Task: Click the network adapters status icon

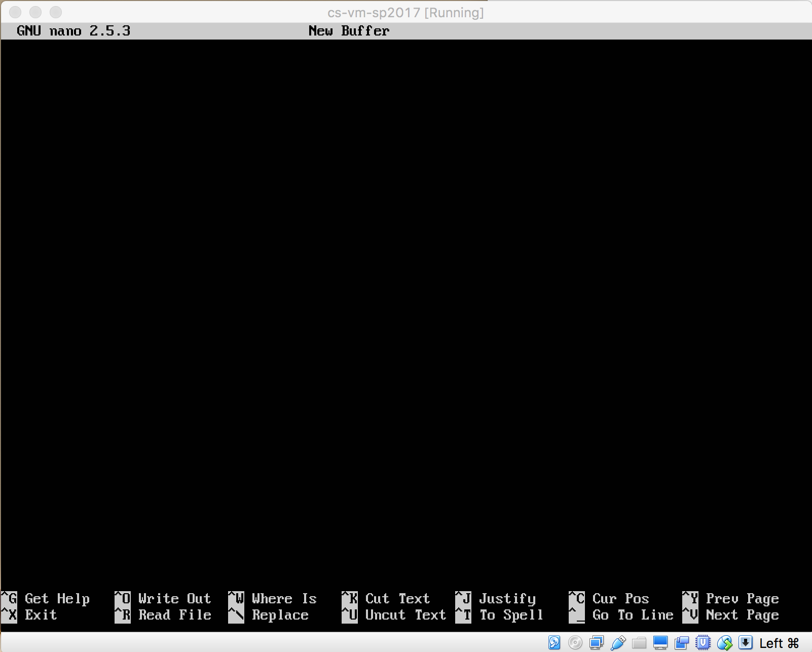Action: click(597, 643)
